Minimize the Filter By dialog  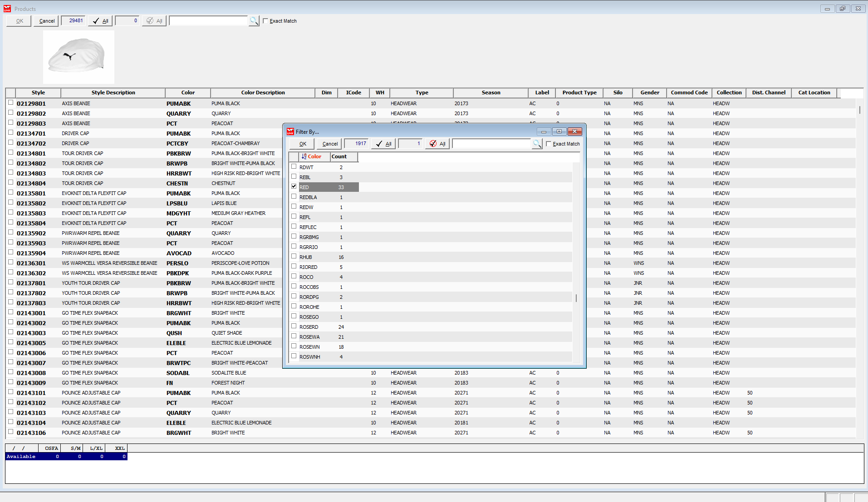[x=544, y=132]
